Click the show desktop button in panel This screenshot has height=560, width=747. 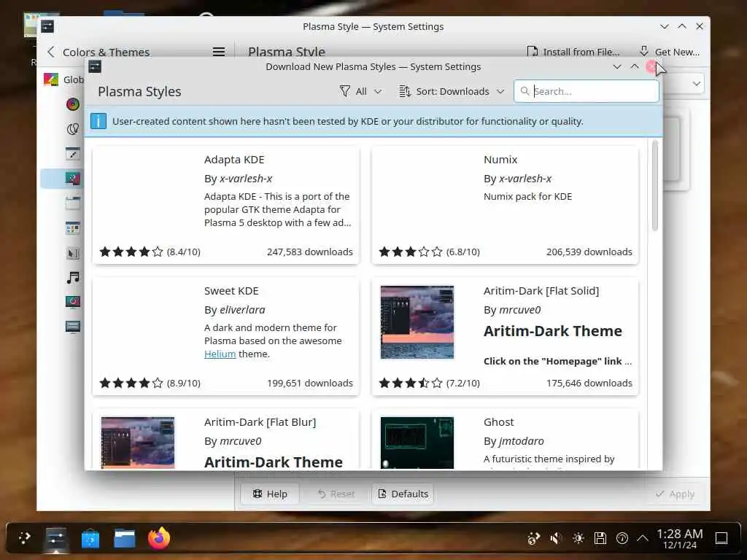click(x=721, y=539)
